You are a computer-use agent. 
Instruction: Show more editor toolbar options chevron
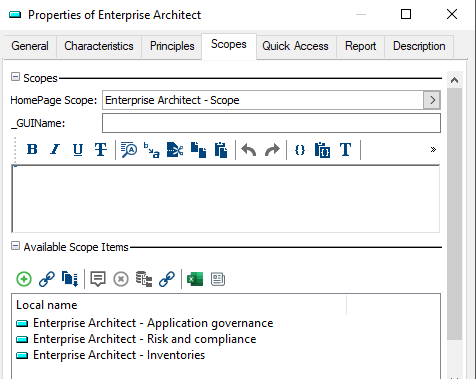tap(433, 149)
